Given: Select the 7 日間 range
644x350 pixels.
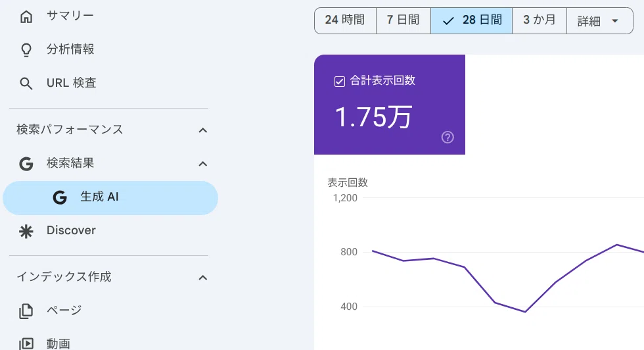Looking at the screenshot, I should (x=403, y=20).
